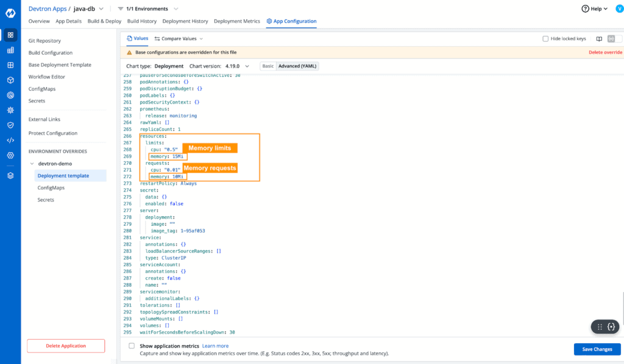
Task: Enable Show application metrics
Action: click(131, 345)
